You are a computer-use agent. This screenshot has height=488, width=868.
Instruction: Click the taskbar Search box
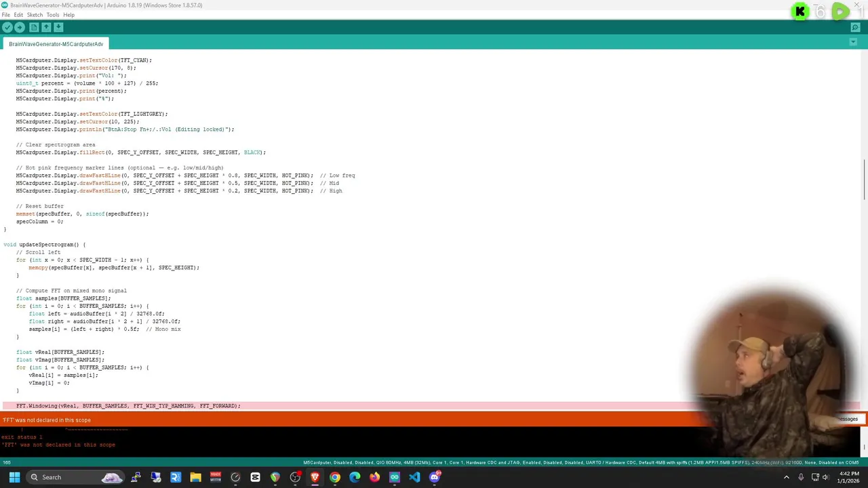[x=76, y=477]
